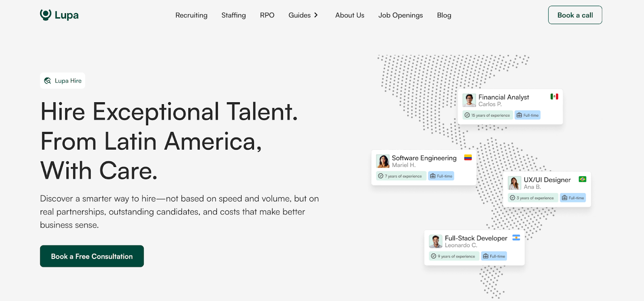Click the Brazil flag on UX/UI Designer card
This screenshot has height=301, width=644.
tap(582, 179)
